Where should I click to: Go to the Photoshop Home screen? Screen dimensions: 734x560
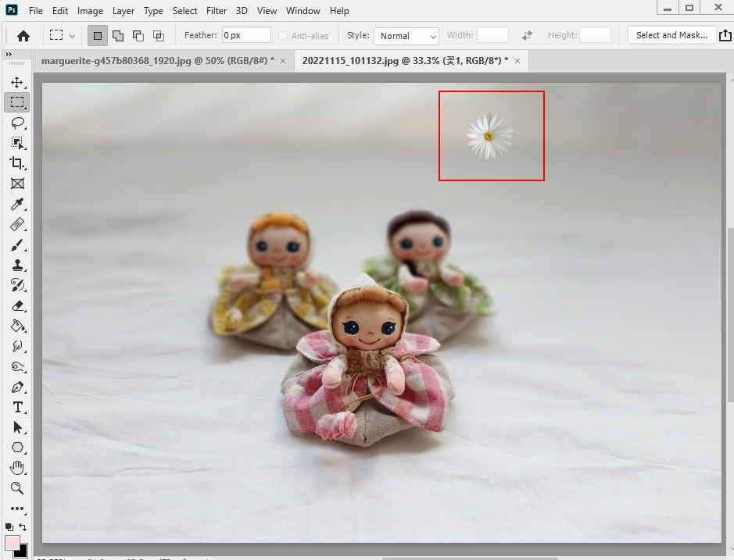23,36
